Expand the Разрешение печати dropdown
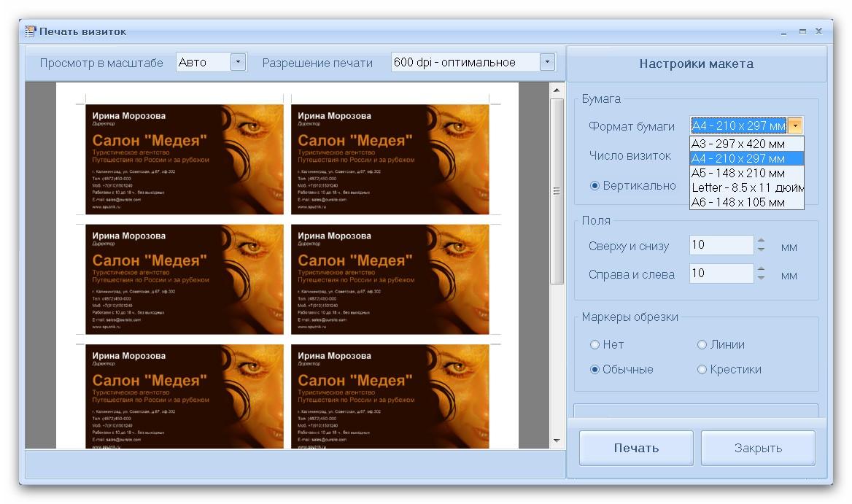This screenshot has width=852, height=504. click(x=547, y=63)
